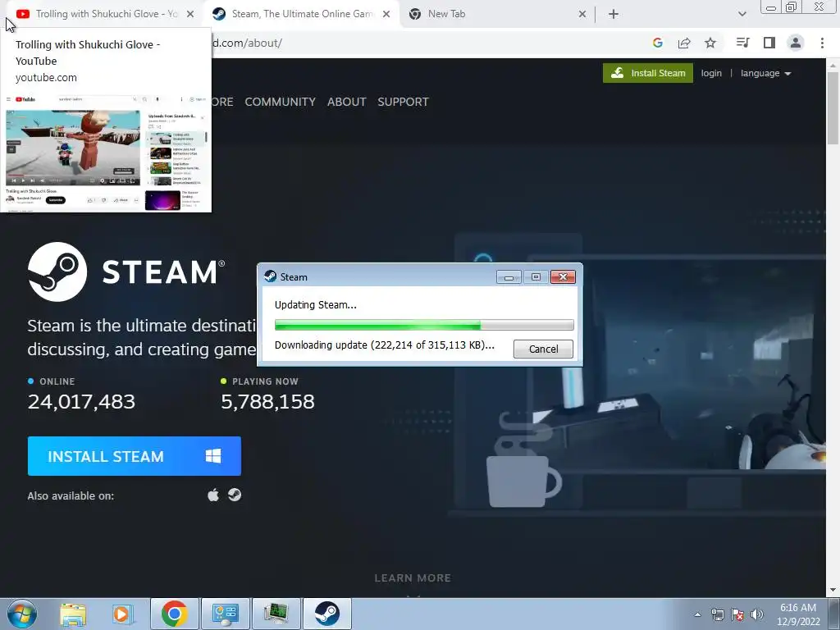This screenshot has height=630, width=840.
Task: Click the Chrome taskbar icon
Action: click(174, 614)
